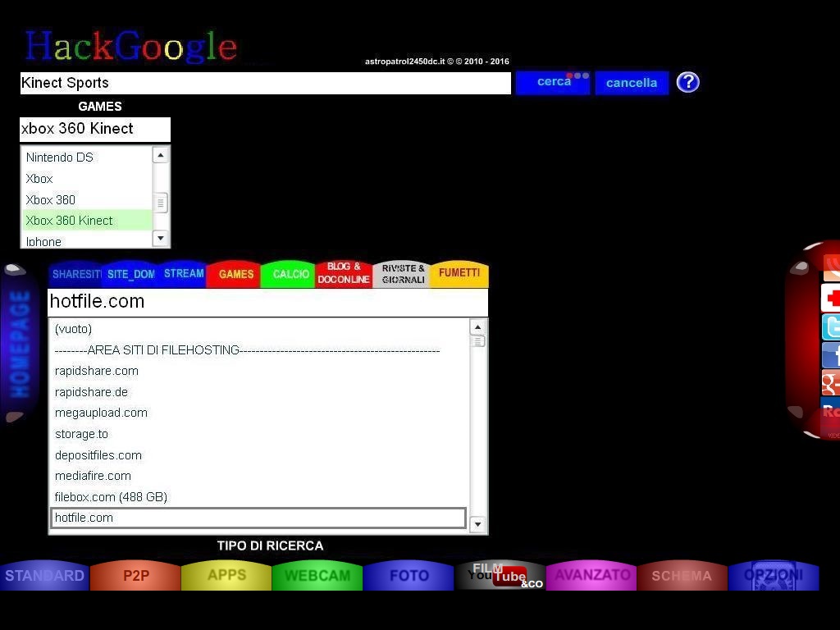Switch to the BLOG & DOCONLINE tab
The width and height of the screenshot is (840, 630).
pyautogui.click(x=344, y=273)
